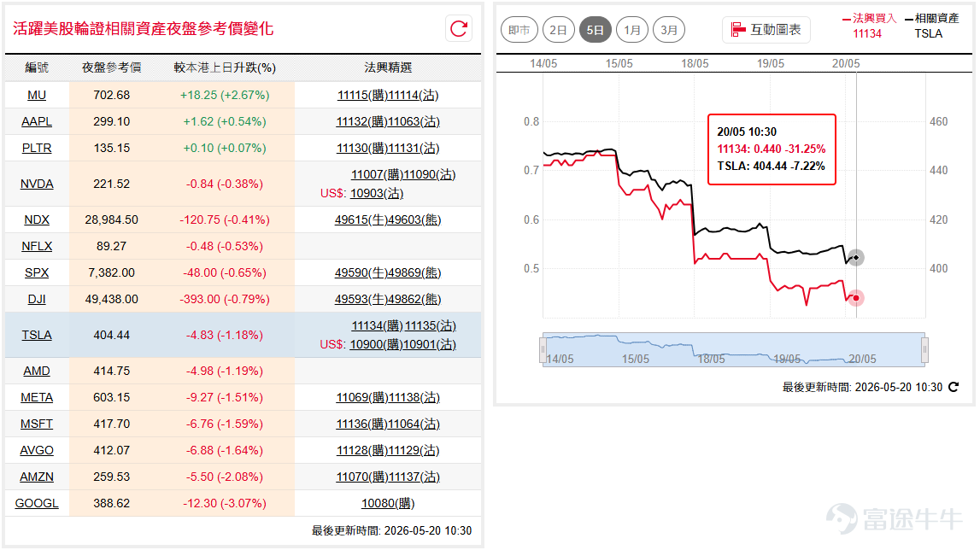The width and height of the screenshot is (980, 550).
Task: Click the 夜盤參考價 column header
Action: coord(111,67)
